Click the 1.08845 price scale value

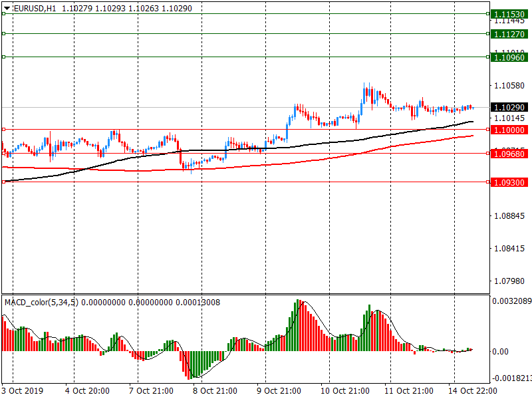[x=509, y=215]
